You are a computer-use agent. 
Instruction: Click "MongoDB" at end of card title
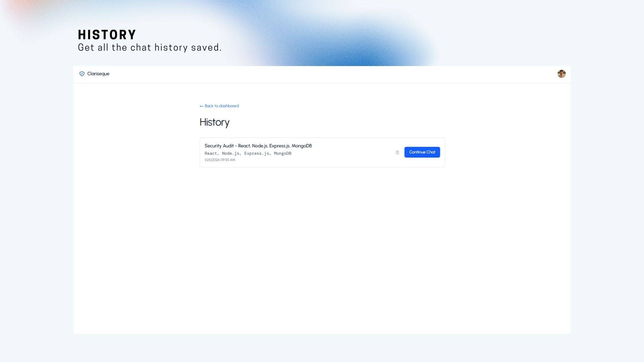[x=302, y=146]
